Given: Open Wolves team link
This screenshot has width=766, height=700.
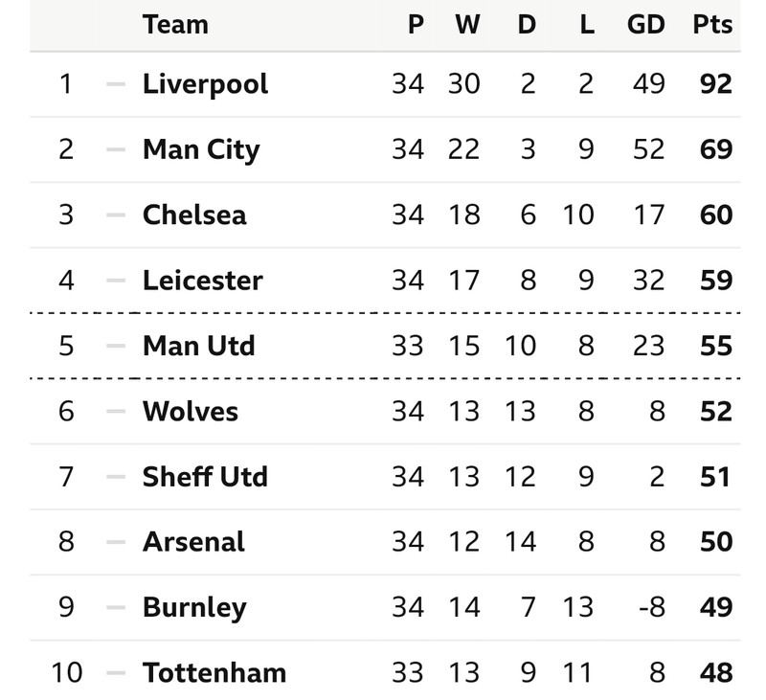Looking at the screenshot, I should coord(191,412).
